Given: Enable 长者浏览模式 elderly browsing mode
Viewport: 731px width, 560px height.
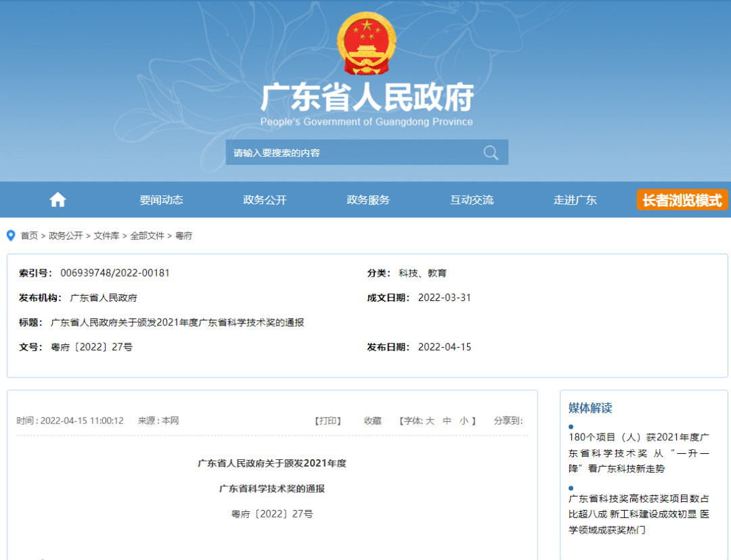Looking at the screenshot, I should [682, 200].
